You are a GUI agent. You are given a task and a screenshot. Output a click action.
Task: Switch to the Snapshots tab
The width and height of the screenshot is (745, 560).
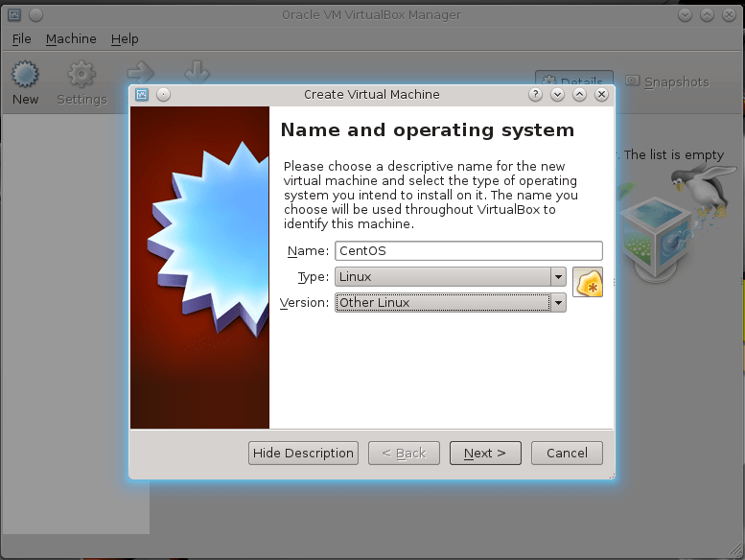[667, 82]
